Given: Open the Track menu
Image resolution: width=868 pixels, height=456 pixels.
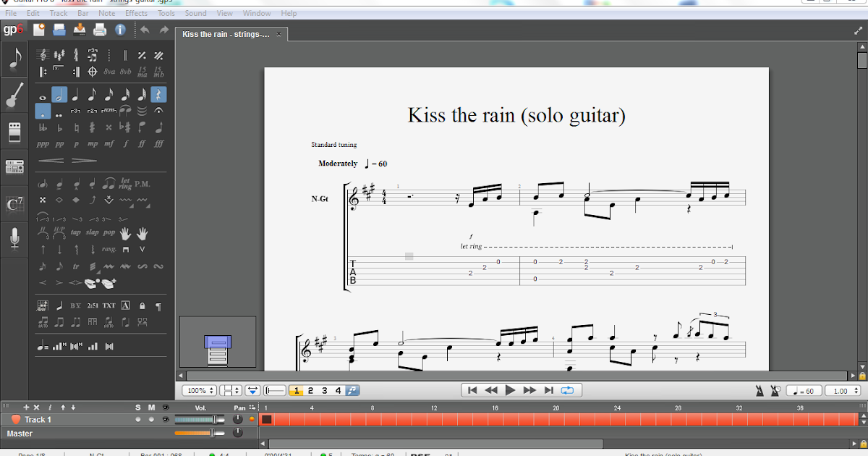Looking at the screenshot, I should pyautogui.click(x=59, y=13).
